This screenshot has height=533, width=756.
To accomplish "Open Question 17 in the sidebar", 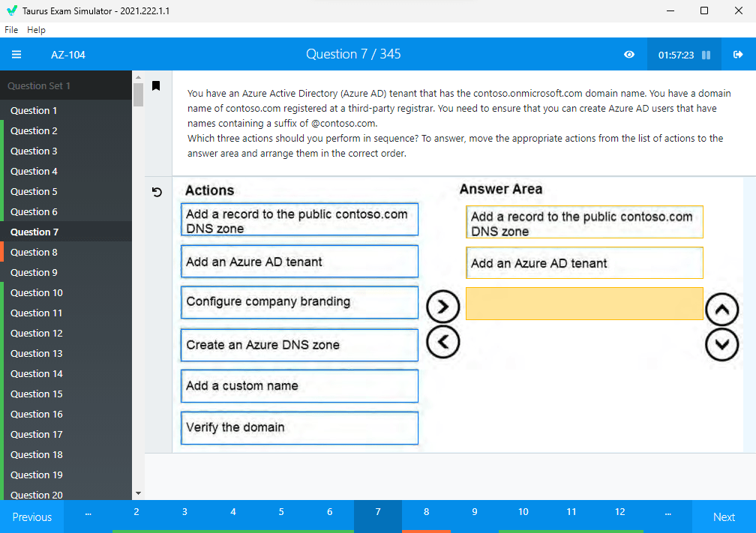I will coord(66,434).
